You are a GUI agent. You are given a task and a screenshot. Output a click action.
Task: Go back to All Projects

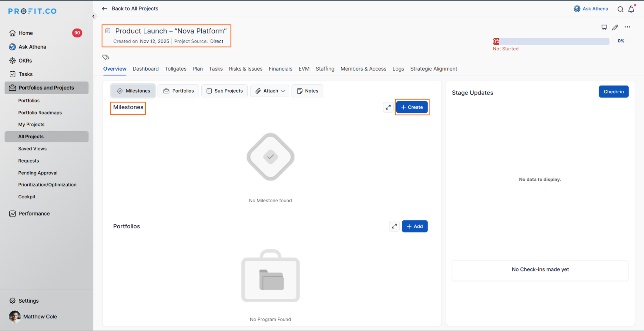(130, 9)
